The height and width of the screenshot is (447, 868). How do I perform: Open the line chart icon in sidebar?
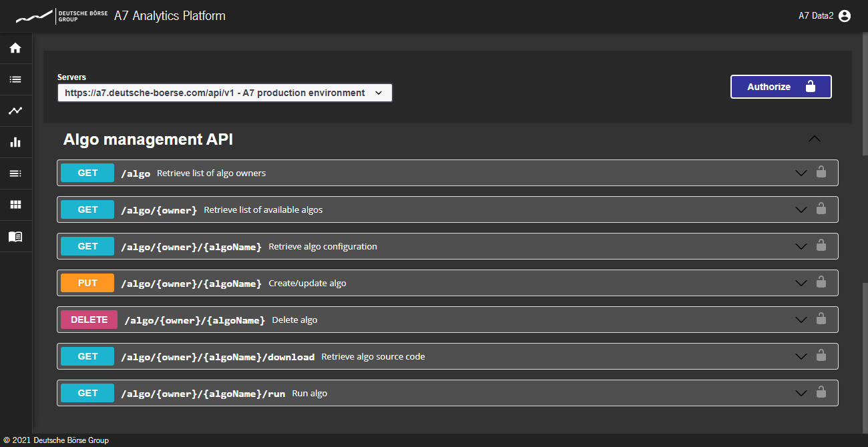[15, 111]
